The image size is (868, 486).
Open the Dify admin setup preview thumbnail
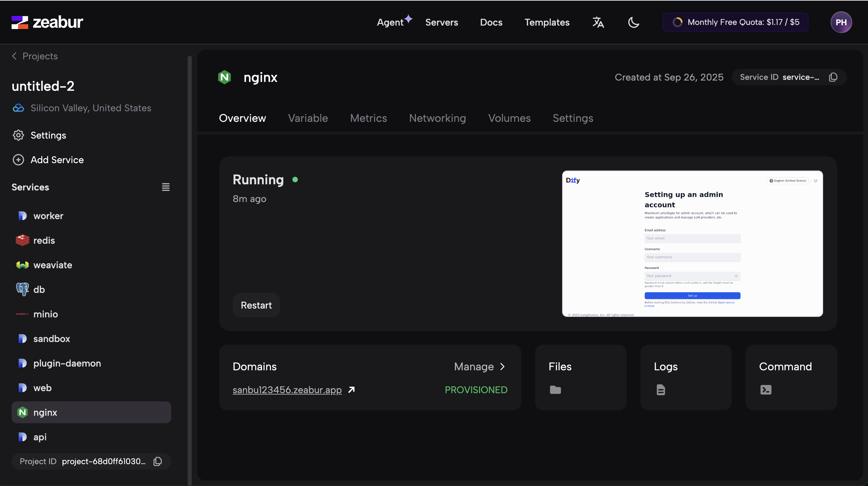tap(692, 244)
